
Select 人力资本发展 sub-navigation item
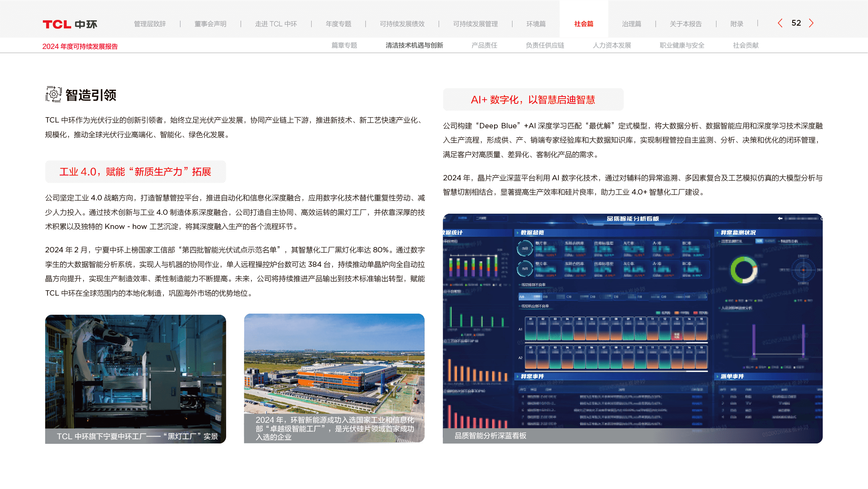click(x=612, y=45)
